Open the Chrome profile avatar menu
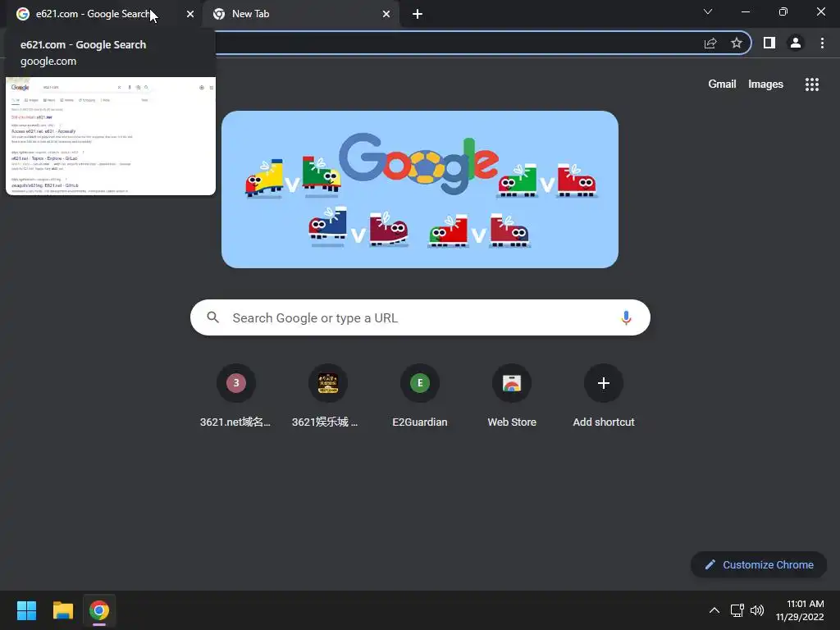 pyautogui.click(x=796, y=43)
